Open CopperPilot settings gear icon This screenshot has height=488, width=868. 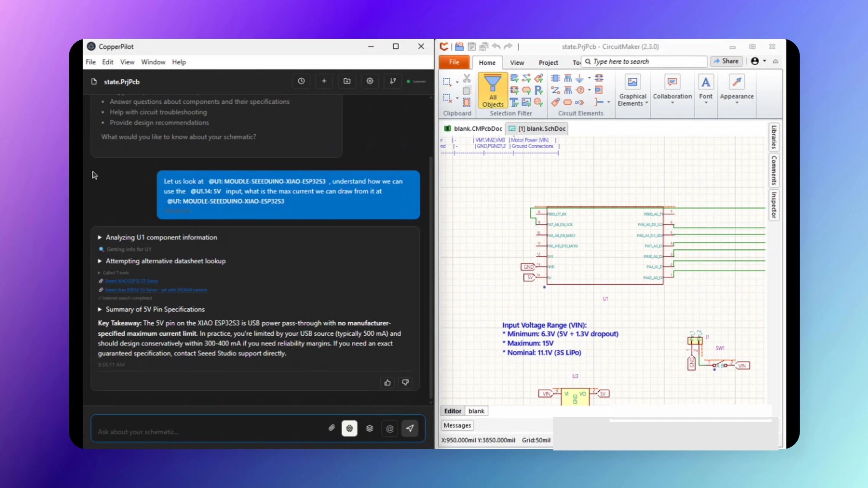[x=370, y=81]
